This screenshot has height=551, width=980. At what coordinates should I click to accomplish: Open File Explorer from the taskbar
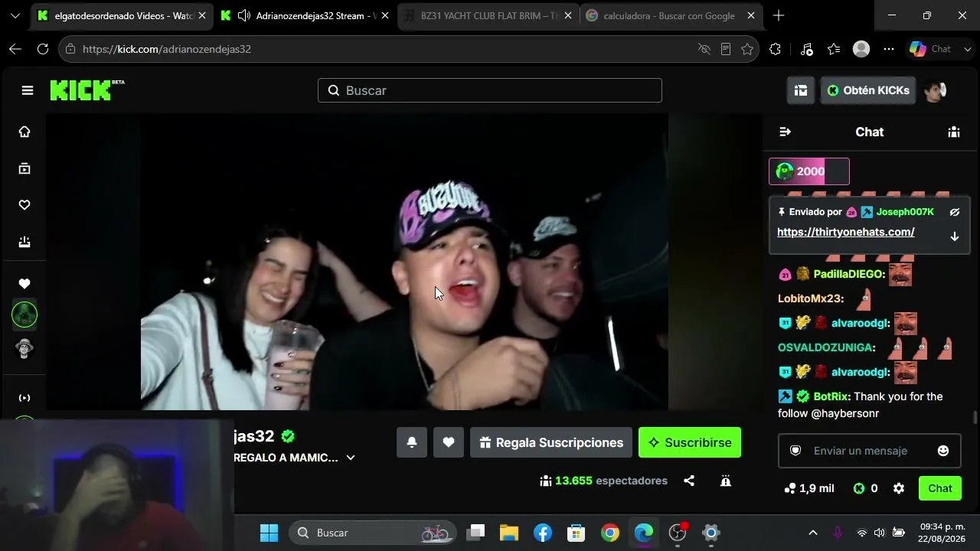[x=509, y=533]
